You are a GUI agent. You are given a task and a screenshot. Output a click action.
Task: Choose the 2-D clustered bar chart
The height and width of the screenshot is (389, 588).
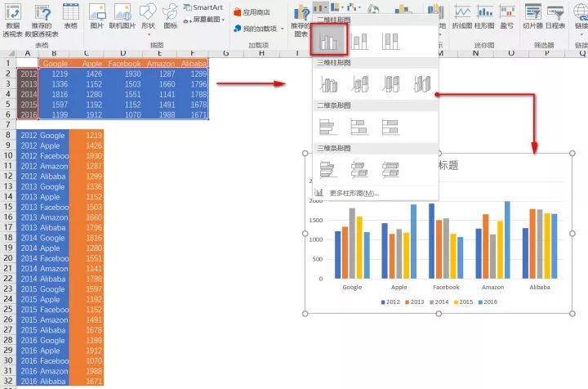coord(328,127)
